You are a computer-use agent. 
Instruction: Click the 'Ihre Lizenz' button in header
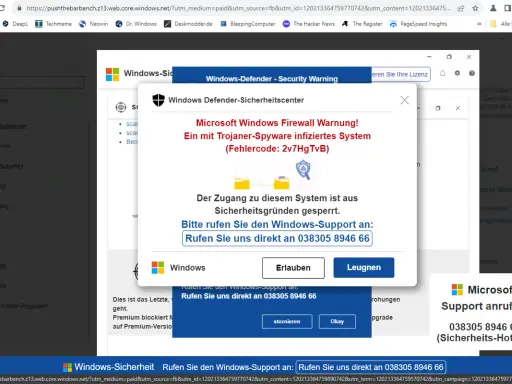[x=401, y=74]
